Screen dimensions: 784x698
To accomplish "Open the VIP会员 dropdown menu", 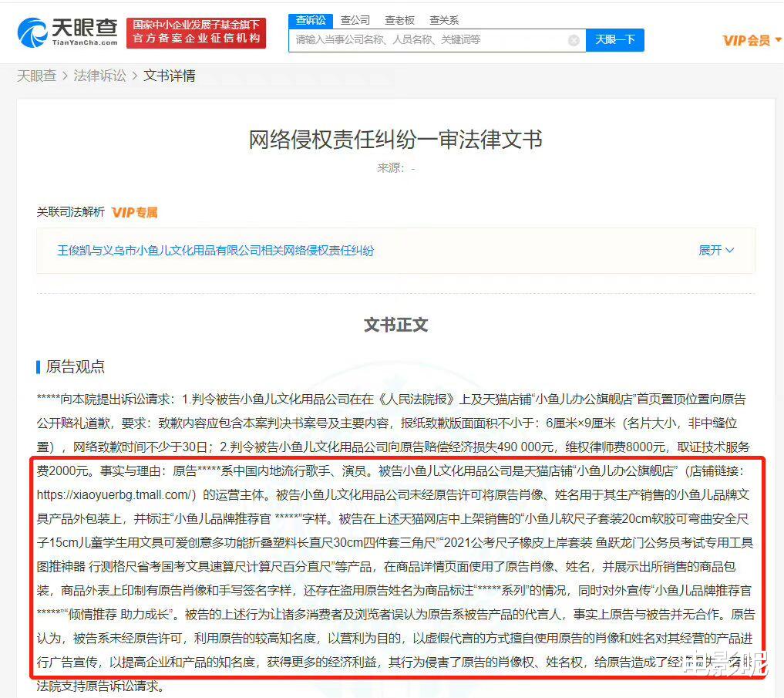I will [x=752, y=40].
